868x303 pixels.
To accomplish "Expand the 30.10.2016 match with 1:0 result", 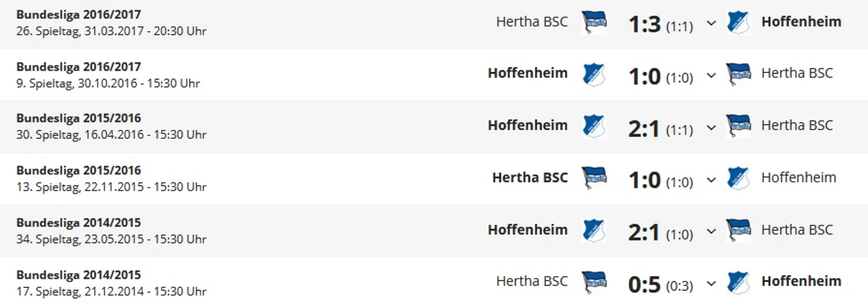I will click(711, 75).
